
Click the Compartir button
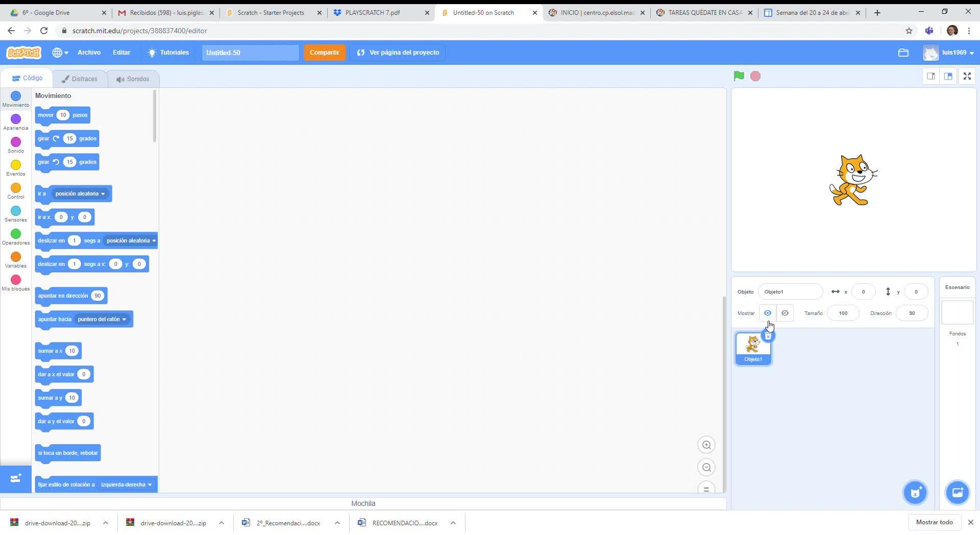tap(324, 53)
